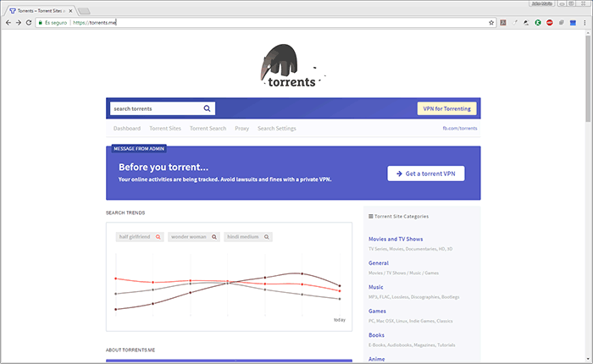Click the Before you torrent... heading

coord(163,167)
